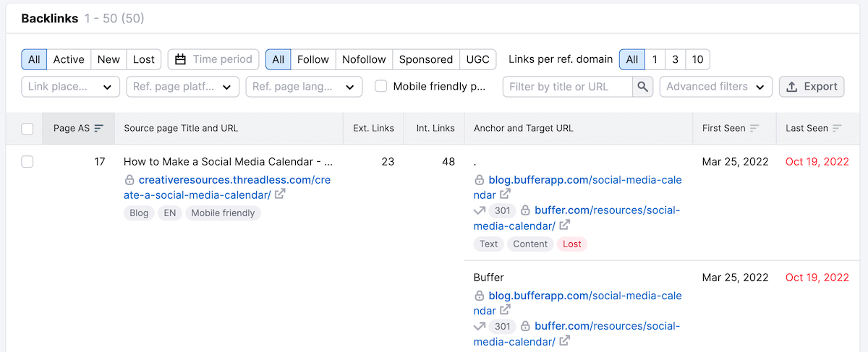Click the red Lost tag badge
The height and width of the screenshot is (352, 868).
coord(571,244)
